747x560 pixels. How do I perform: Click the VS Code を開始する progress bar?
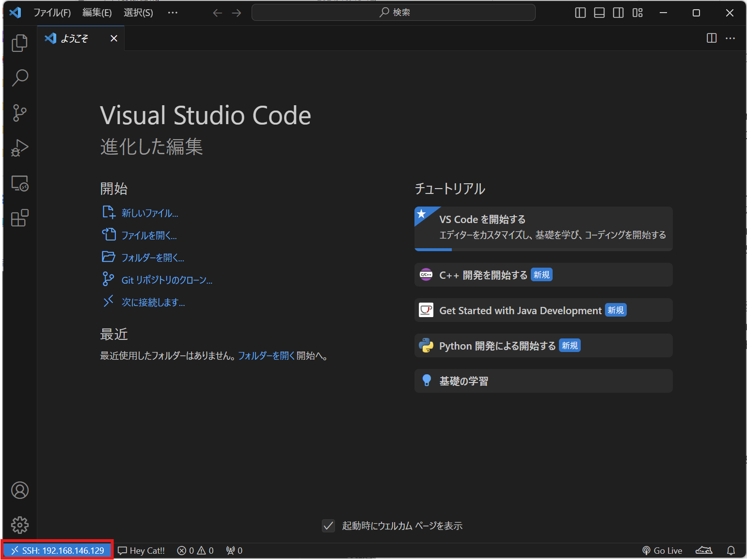click(x=543, y=249)
